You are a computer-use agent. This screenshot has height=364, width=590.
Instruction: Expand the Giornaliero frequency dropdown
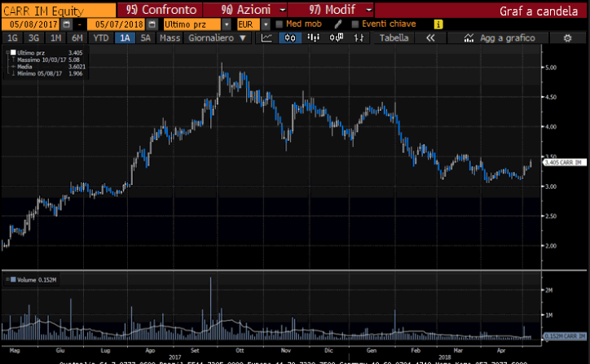(x=239, y=38)
